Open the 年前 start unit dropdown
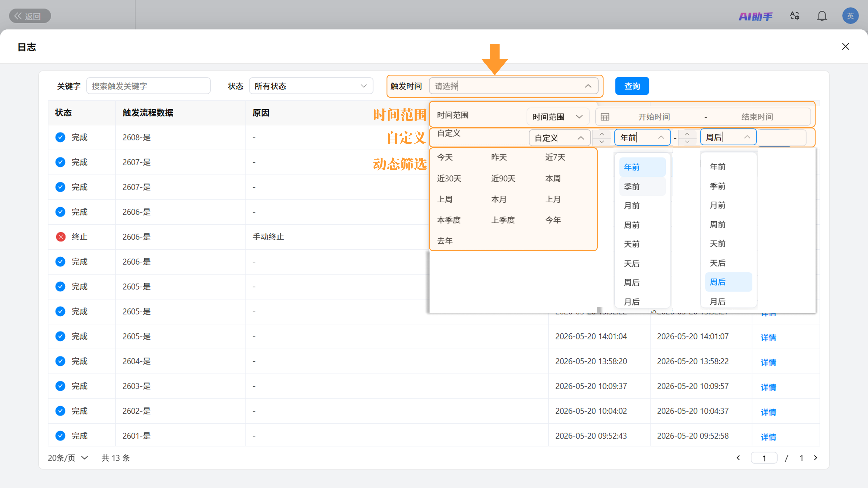The width and height of the screenshot is (868, 488). (642, 137)
